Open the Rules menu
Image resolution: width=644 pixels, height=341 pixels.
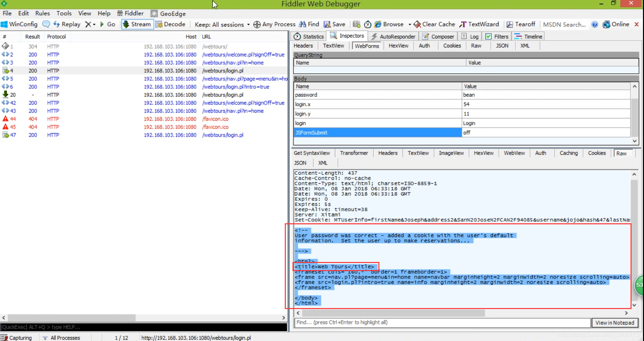pos(42,13)
